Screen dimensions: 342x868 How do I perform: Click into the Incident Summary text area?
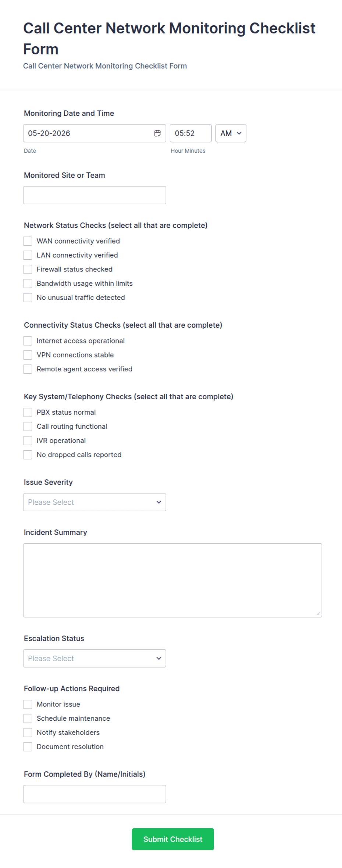tap(172, 580)
